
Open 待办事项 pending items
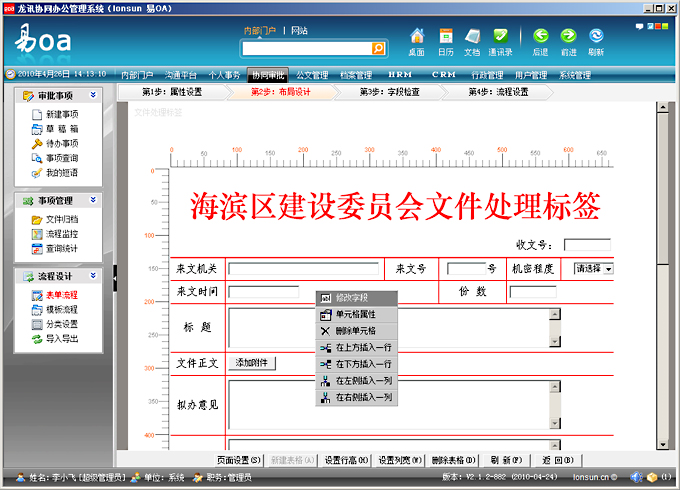click(56, 144)
